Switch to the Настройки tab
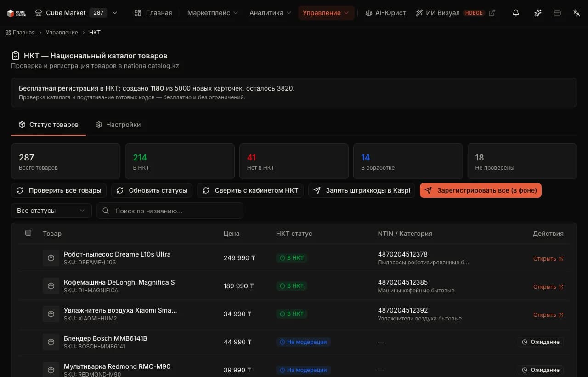Viewport: 588px width, 377px height. pos(118,125)
